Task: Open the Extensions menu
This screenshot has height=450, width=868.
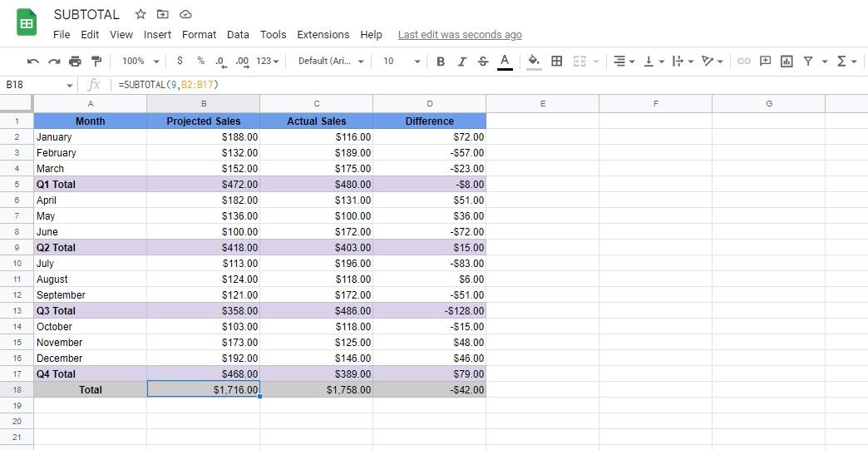Action: tap(323, 34)
